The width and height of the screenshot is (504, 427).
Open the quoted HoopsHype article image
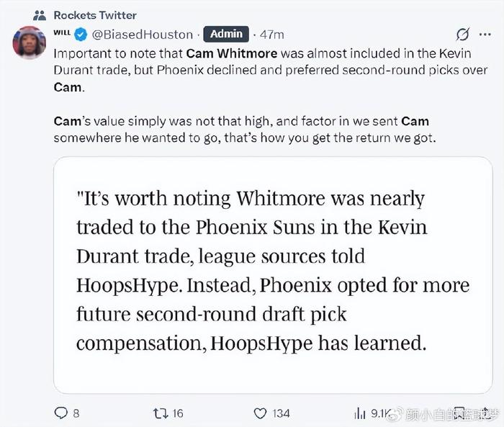(272, 275)
